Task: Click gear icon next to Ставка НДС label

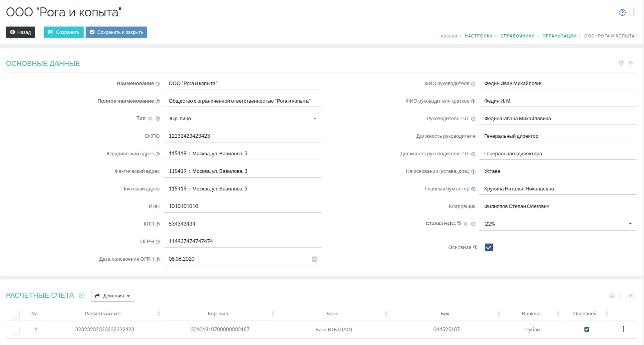Action: 465,224
